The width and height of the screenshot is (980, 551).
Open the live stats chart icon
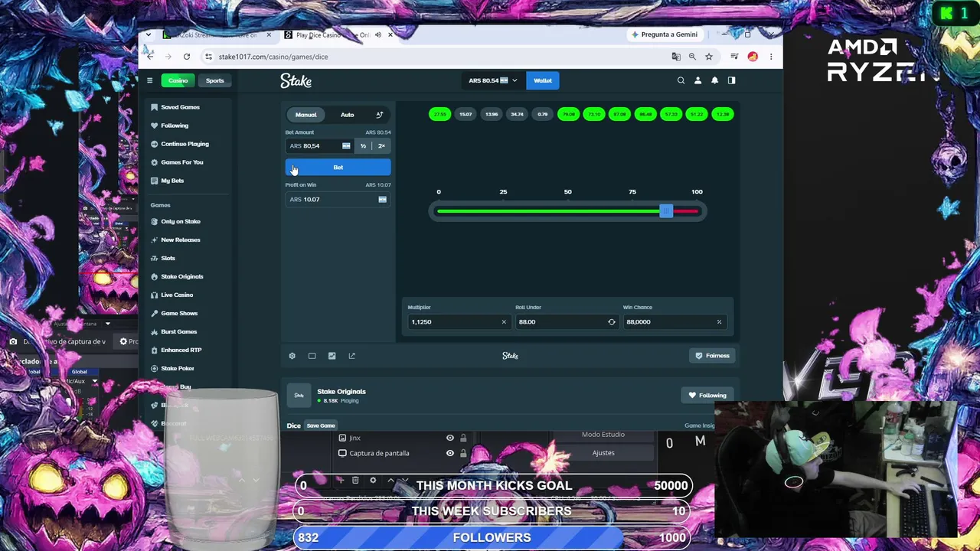[332, 356]
